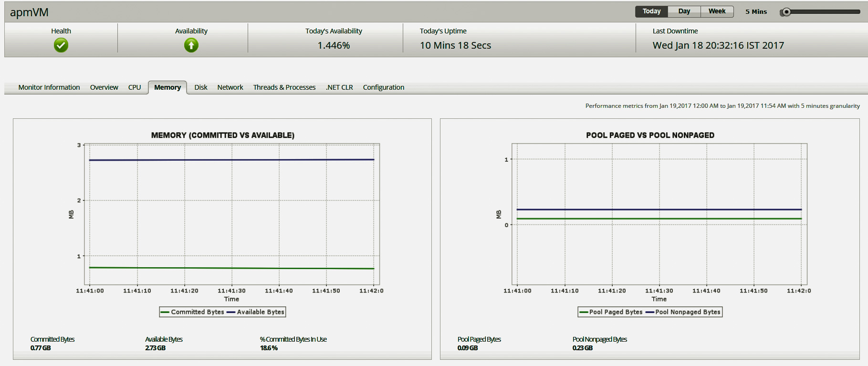
Task: Switch to the Day time range
Action: coord(684,11)
